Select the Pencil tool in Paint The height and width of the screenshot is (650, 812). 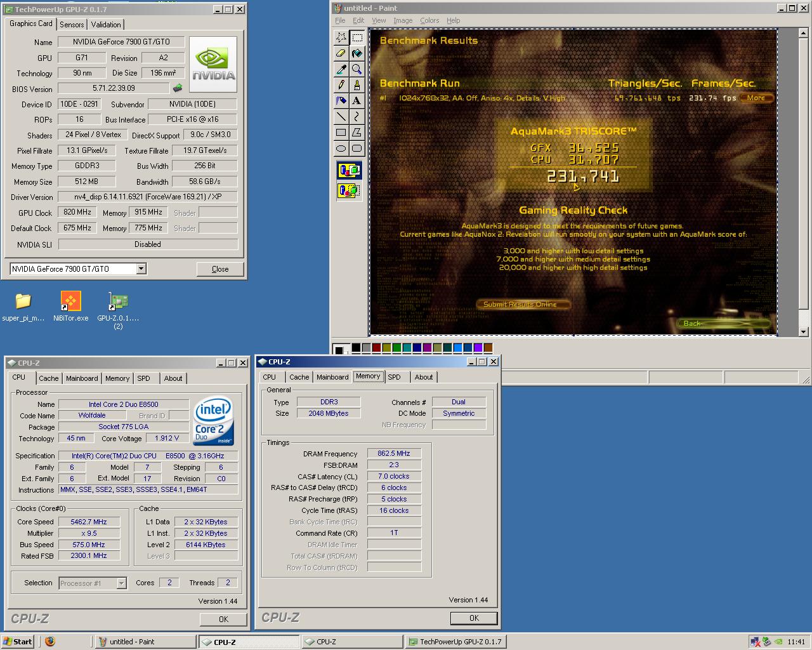click(x=341, y=84)
